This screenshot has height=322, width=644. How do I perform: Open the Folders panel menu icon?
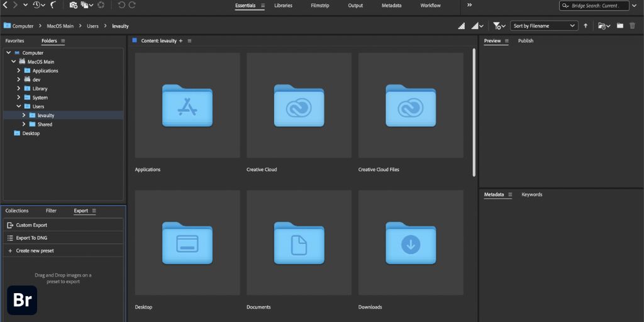click(x=63, y=41)
